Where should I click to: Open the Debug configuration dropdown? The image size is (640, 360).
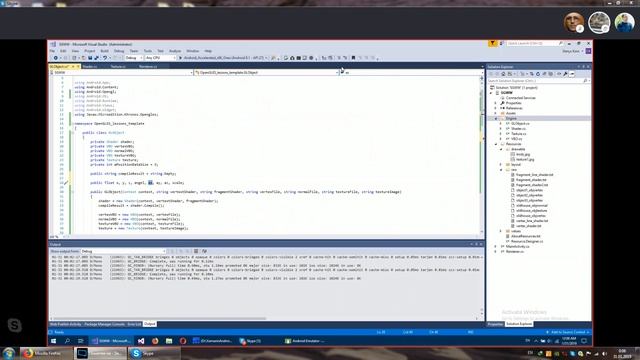pos(133,58)
